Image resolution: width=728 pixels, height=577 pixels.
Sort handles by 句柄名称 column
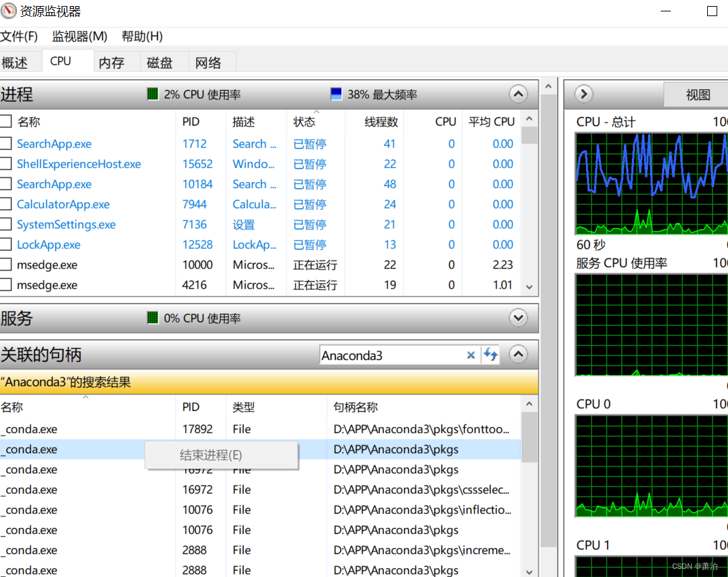(x=423, y=407)
